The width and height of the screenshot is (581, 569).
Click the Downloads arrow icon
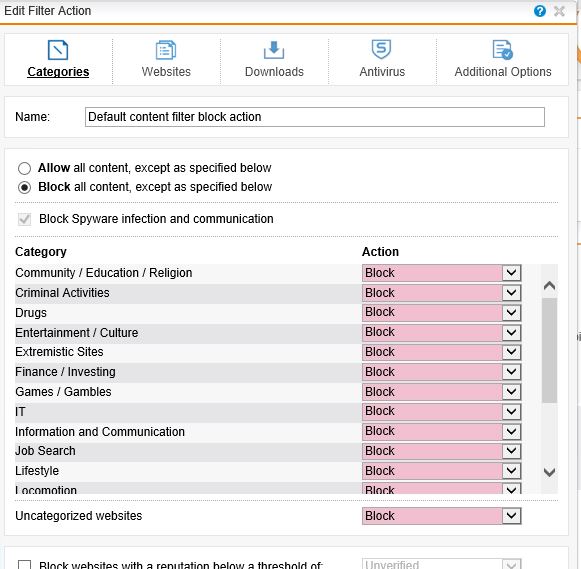274,50
